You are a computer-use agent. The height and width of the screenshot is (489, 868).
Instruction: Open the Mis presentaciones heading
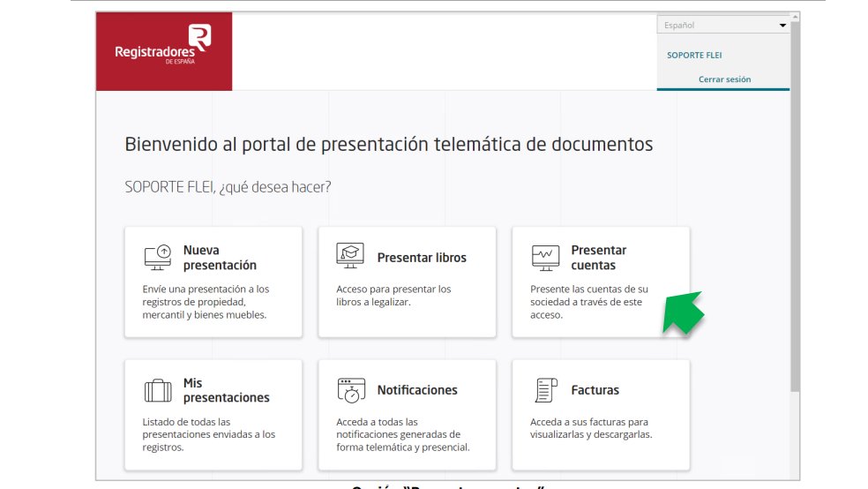pyautogui.click(x=227, y=390)
